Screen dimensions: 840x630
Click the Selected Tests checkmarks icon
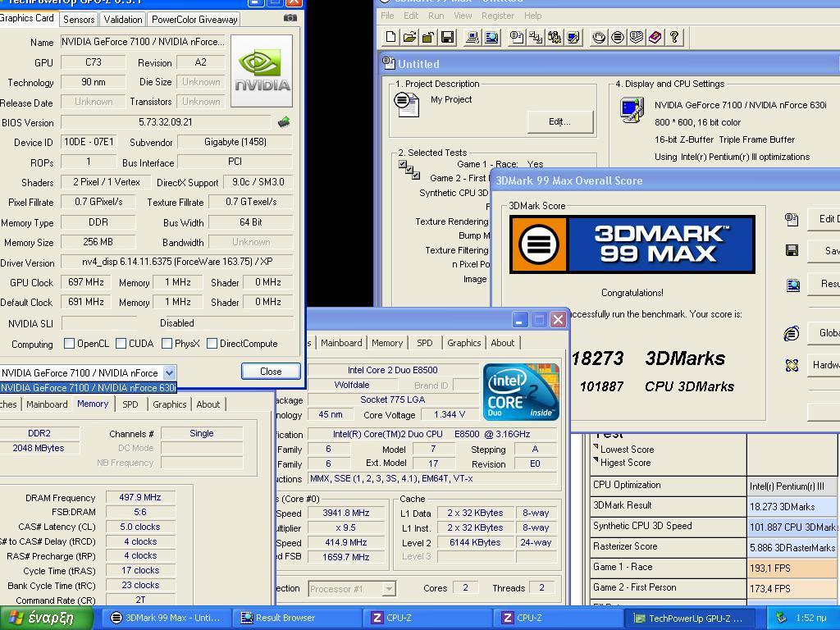coord(409,170)
